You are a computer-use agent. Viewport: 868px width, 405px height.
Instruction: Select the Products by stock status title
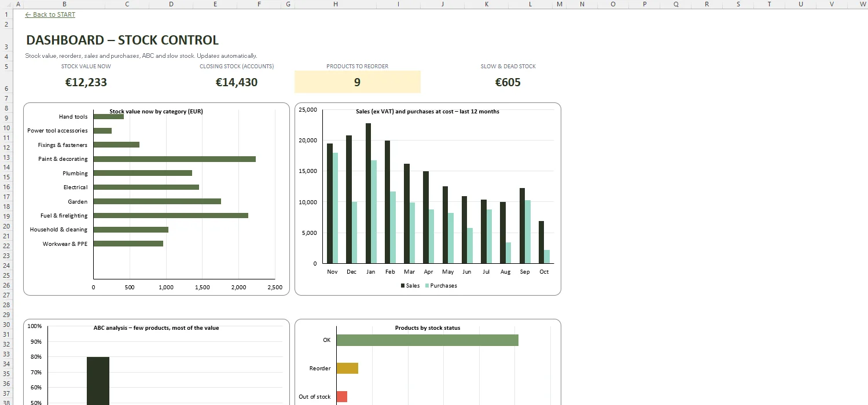point(428,328)
